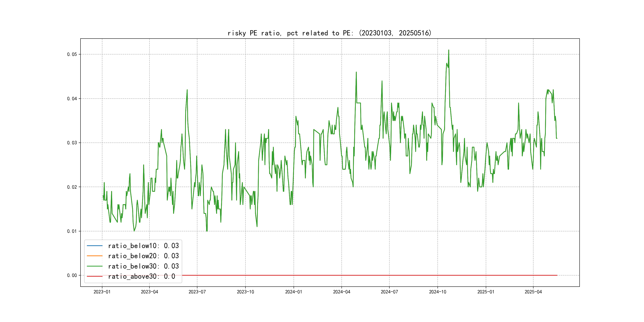Click the 2024-10 x-axis tick label

pos(437,292)
